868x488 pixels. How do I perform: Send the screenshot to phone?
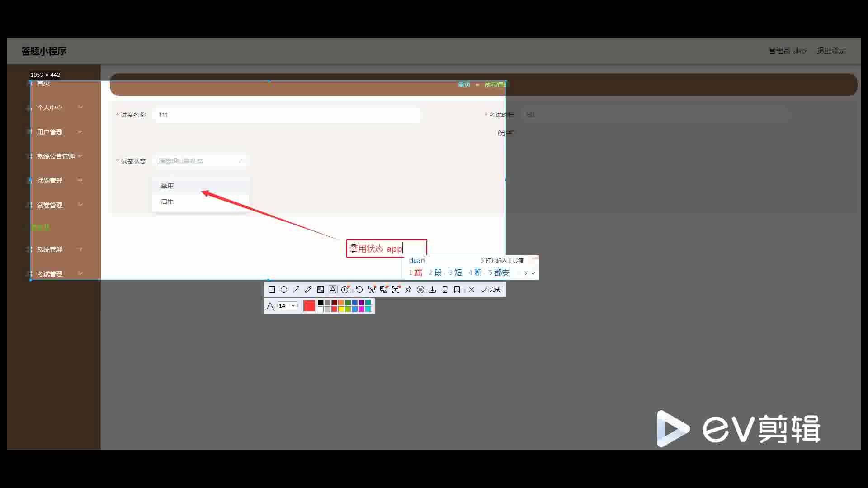[x=445, y=290]
